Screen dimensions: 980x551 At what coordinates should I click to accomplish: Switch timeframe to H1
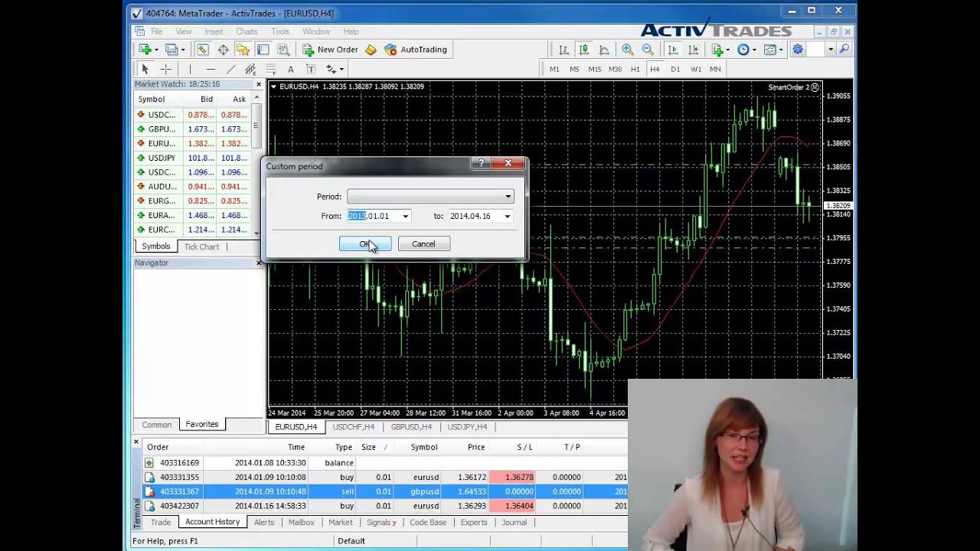tap(635, 69)
